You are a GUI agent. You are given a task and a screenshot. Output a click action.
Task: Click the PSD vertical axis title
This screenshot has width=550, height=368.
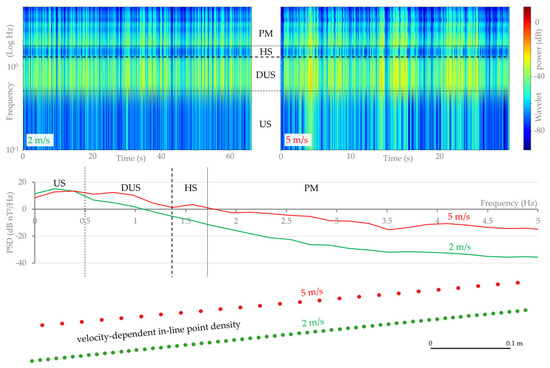[x=10, y=222]
